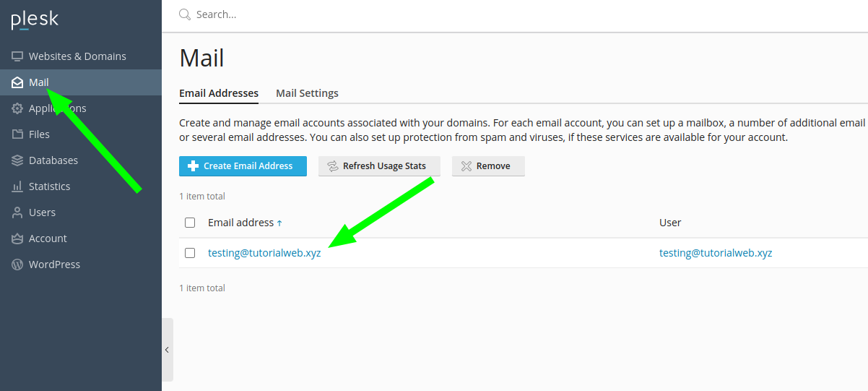This screenshot has height=391, width=868.
Task: Click the WordPress logo icon
Action: tap(17, 265)
